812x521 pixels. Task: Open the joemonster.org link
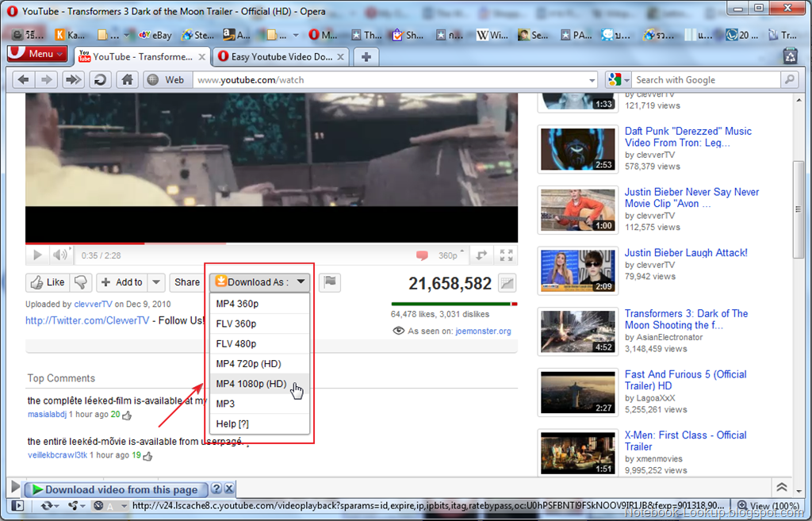tap(483, 331)
